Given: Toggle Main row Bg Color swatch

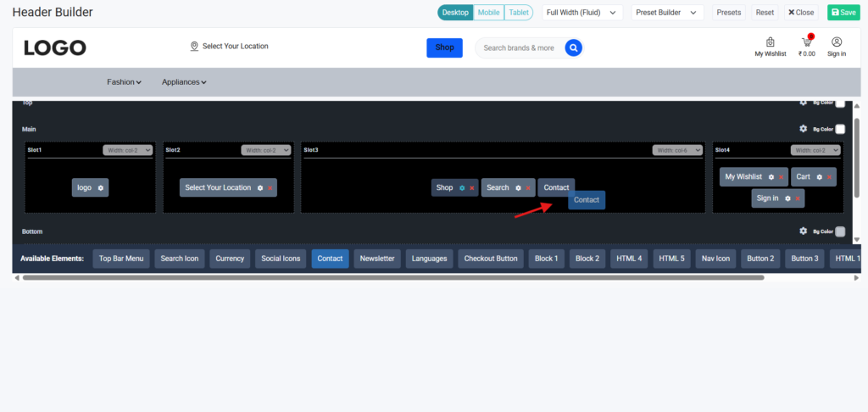Looking at the screenshot, I should (840, 129).
